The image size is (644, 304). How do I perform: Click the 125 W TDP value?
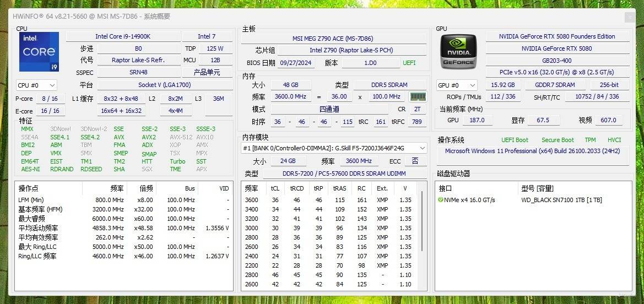[215, 48]
